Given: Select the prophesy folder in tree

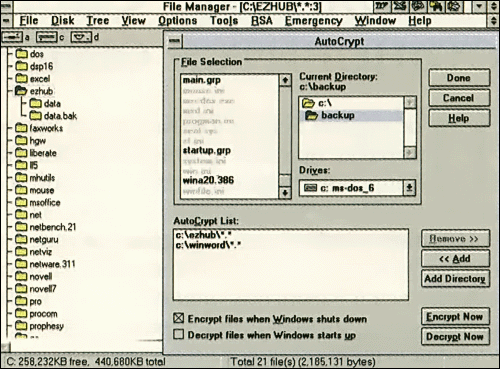Looking at the screenshot, I should pos(40,326).
